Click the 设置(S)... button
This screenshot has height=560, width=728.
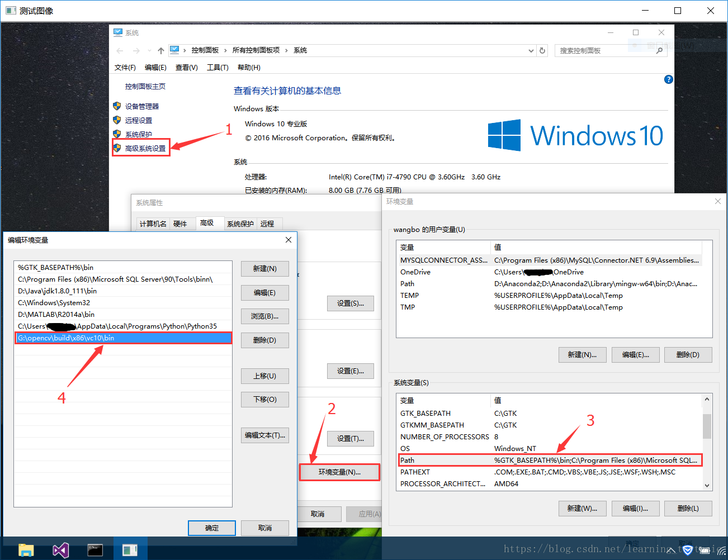[351, 303]
